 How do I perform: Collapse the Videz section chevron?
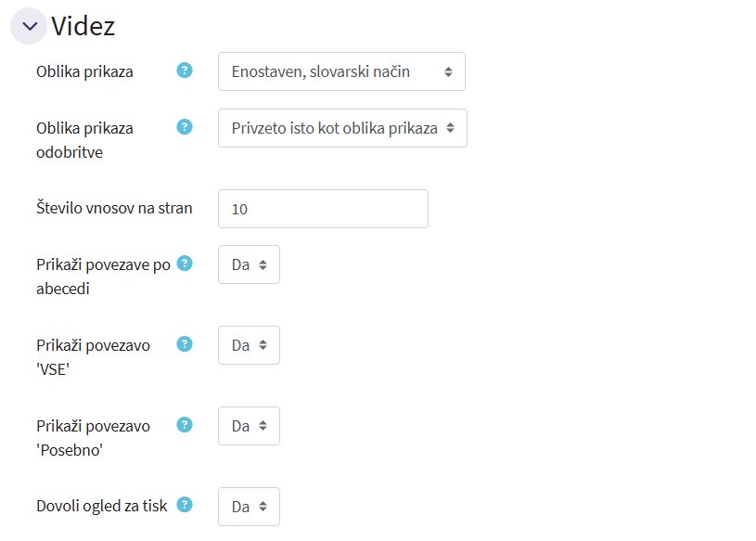click(29, 26)
